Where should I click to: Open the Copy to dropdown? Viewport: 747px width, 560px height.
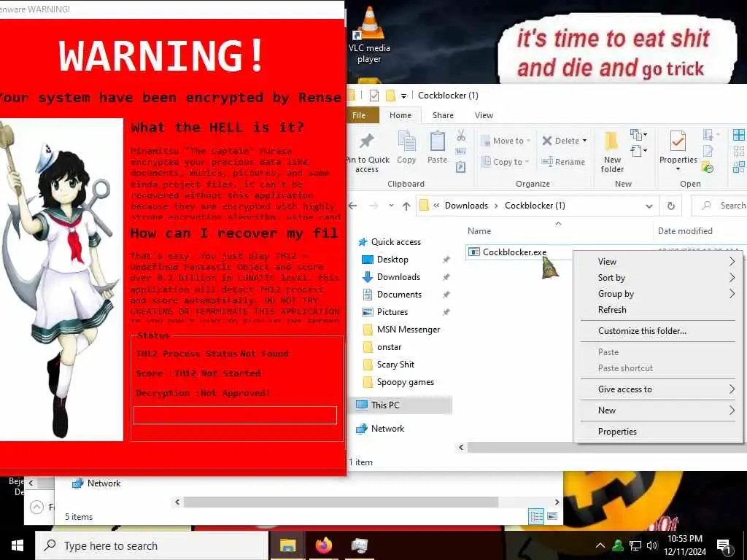506,162
